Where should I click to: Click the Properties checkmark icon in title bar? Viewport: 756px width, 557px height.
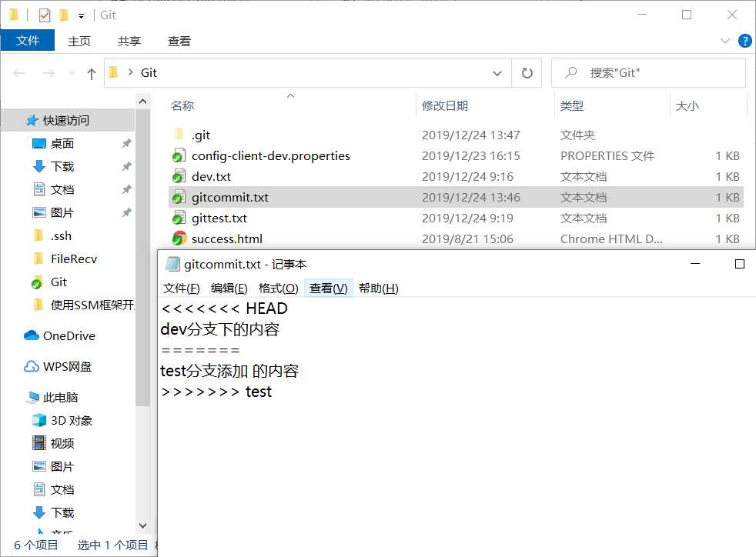(x=45, y=15)
